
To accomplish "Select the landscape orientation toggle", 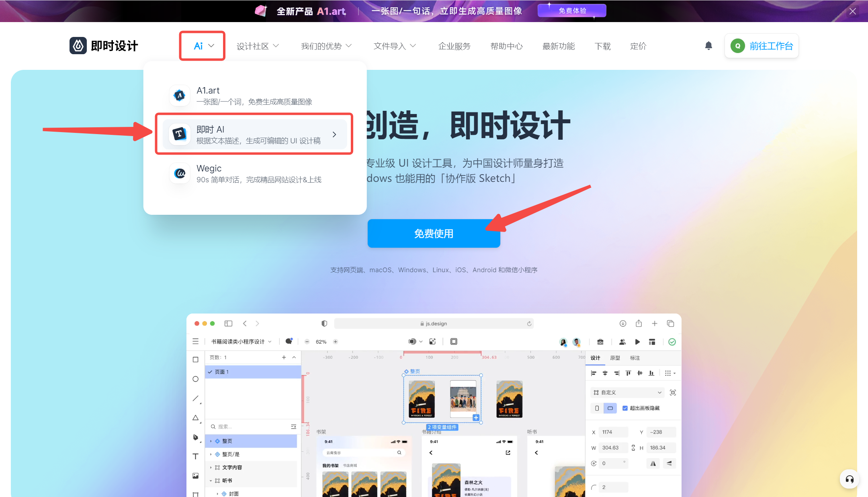I will (610, 408).
